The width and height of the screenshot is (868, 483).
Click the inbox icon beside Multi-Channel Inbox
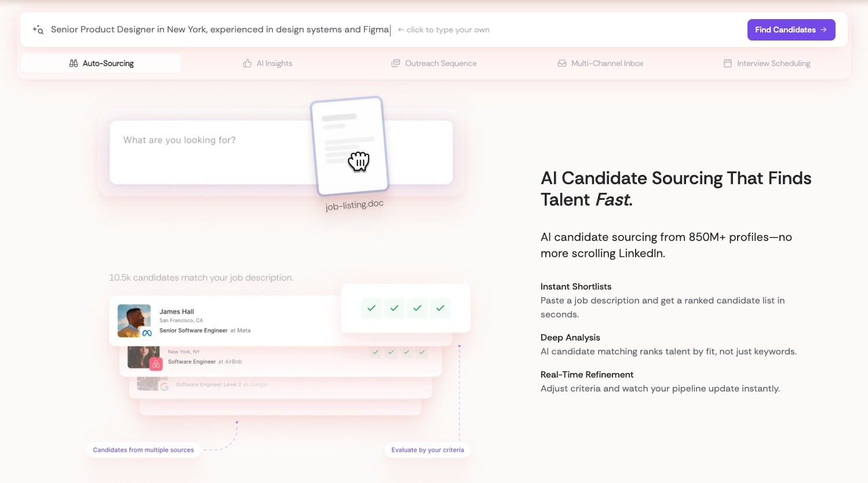[562, 63]
